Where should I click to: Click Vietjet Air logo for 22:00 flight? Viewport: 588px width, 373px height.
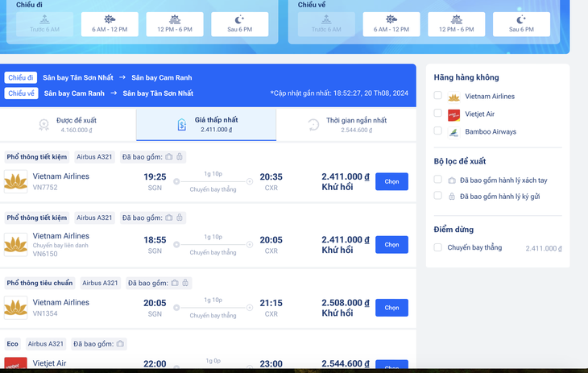click(x=16, y=363)
